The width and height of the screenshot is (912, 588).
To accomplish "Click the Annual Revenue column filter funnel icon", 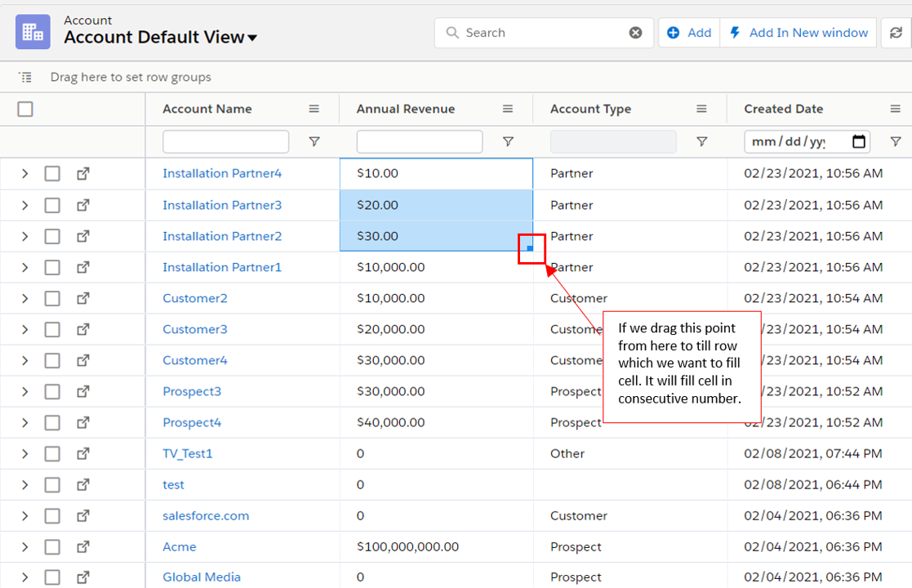I will click(x=508, y=142).
